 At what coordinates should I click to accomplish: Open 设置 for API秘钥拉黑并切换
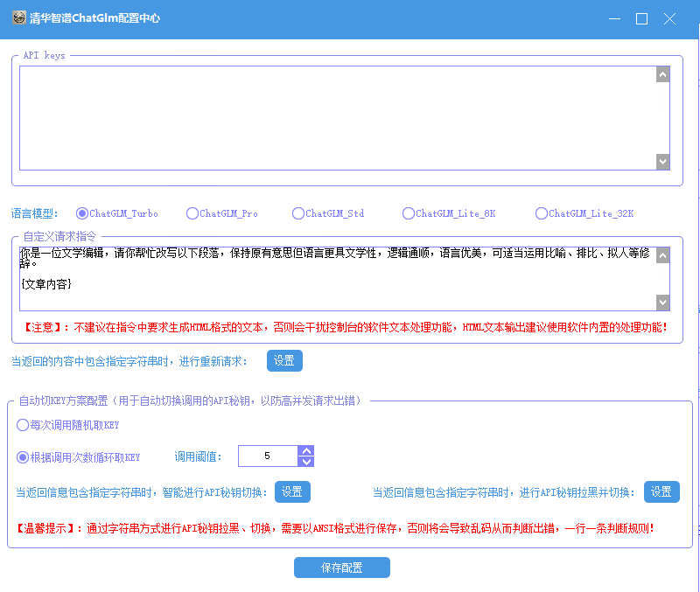coord(661,492)
